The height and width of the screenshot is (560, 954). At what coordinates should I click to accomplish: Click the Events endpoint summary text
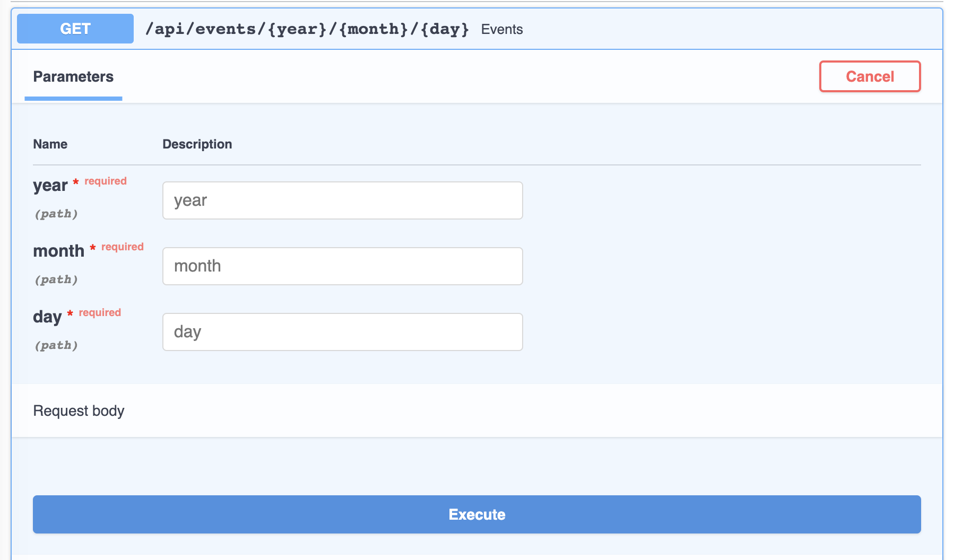click(x=501, y=29)
